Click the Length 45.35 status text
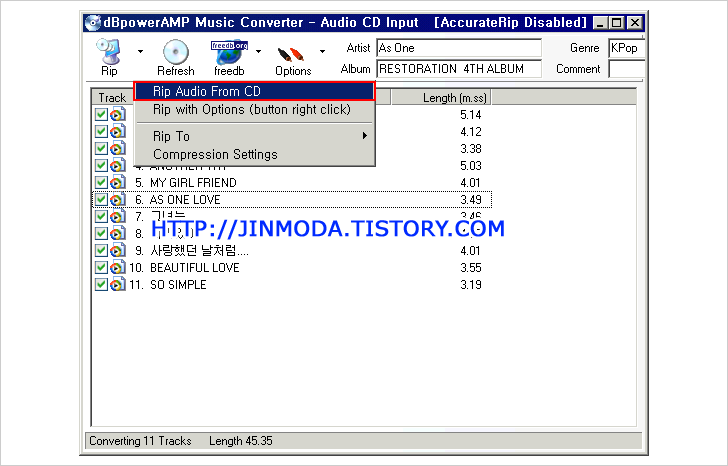This screenshot has width=728, height=466. (240, 440)
